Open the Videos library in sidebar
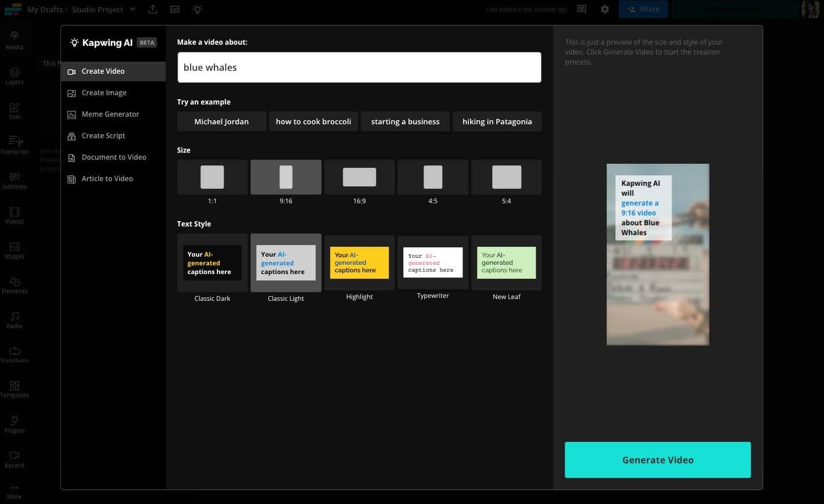The image size is (824, 504). click(15, 215)
